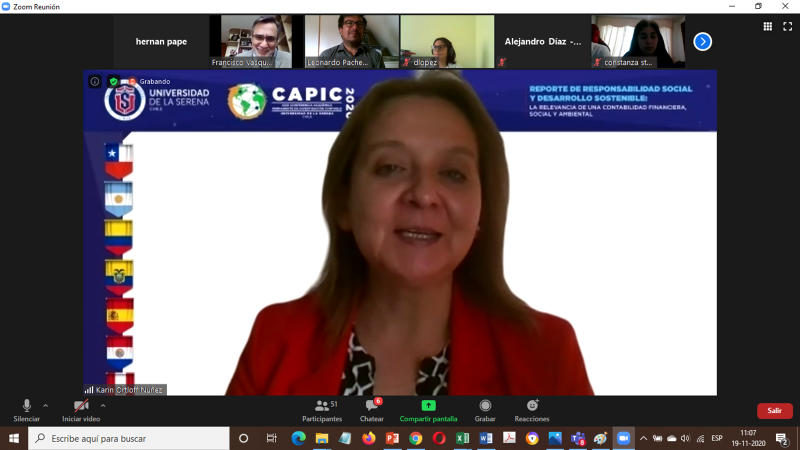Viewport: 800px width, 450px height.
Task: Open Firefox from taskbar
Action: click(x=368, y=438)
